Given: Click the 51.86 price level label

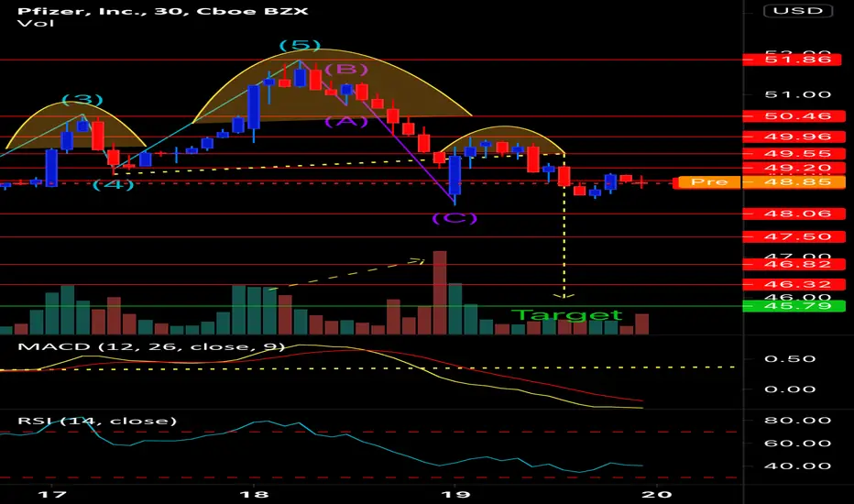Looking at the screenshot, I should tap(794, 60).
